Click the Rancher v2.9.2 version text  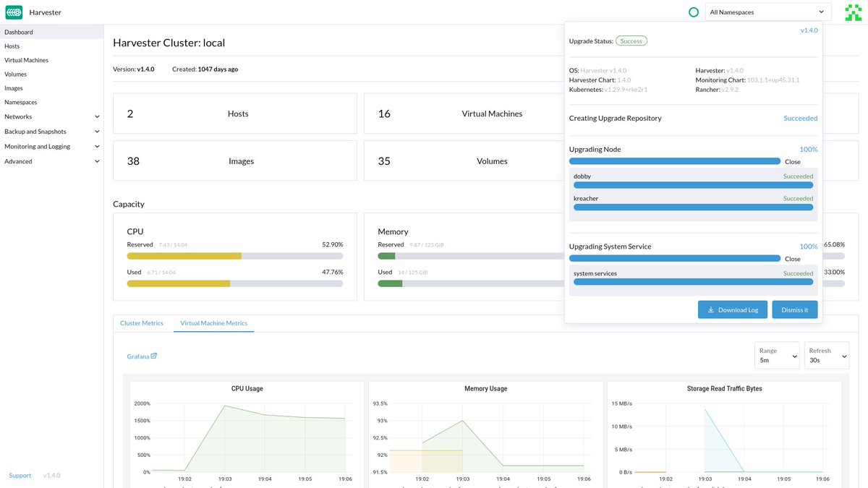(x=716, y=90)
